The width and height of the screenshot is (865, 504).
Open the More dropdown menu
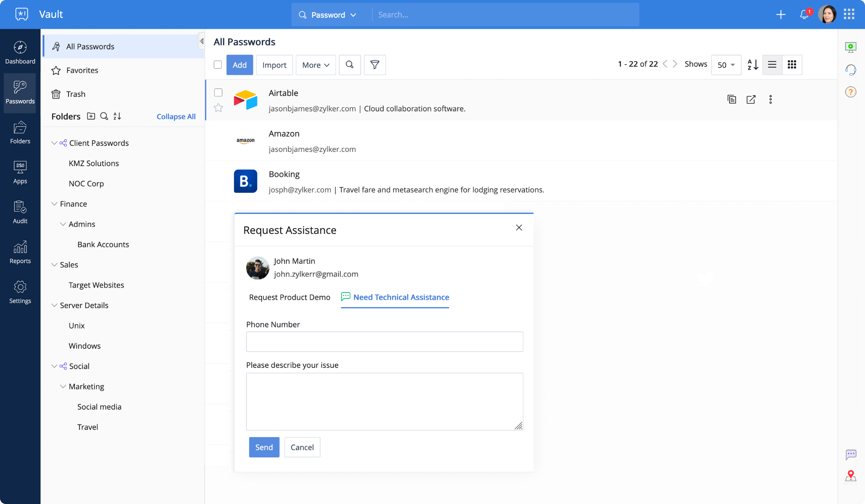click(x=315, y=65)
